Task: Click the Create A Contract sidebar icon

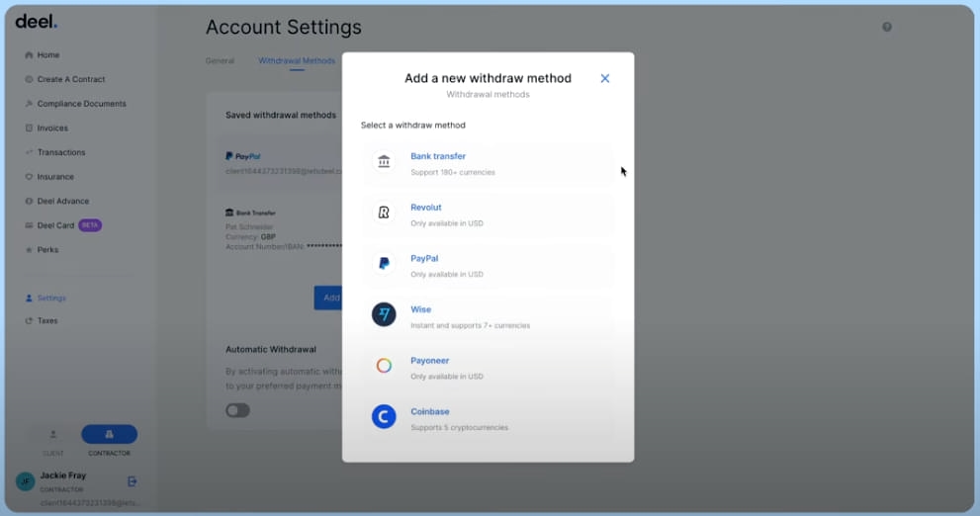Action: pos(29,79)
